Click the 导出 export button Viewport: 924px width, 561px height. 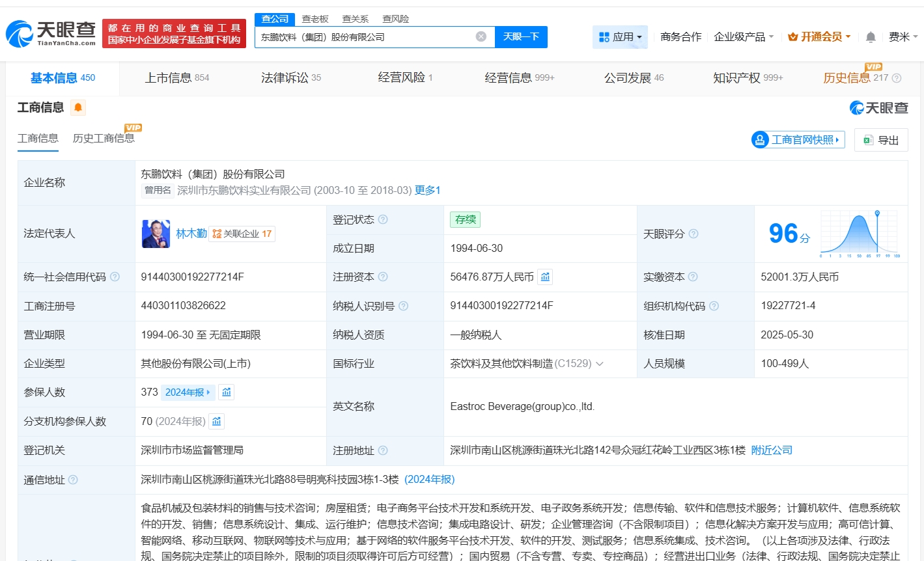[x=881, y=140]
